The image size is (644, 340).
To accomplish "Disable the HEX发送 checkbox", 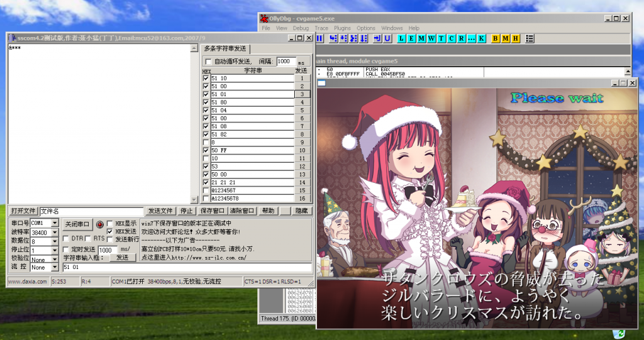I will click(110, 232).
